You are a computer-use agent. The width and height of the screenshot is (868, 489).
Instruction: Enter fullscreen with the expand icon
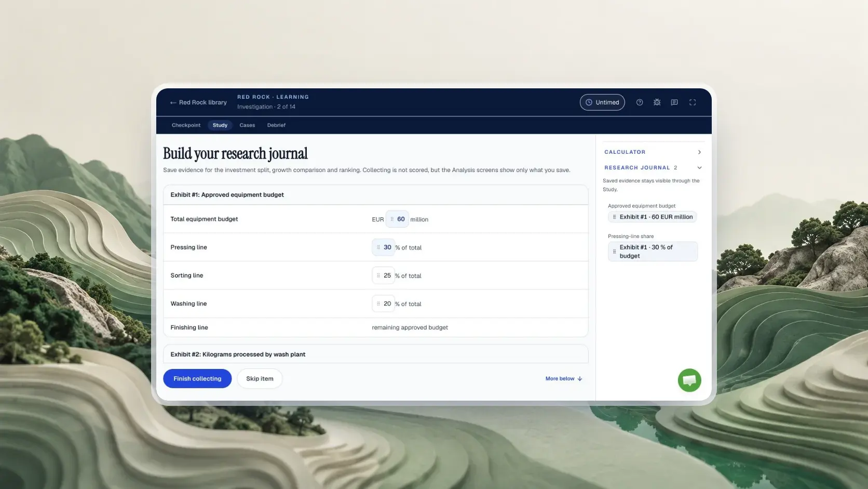click(x=693, y=102)
